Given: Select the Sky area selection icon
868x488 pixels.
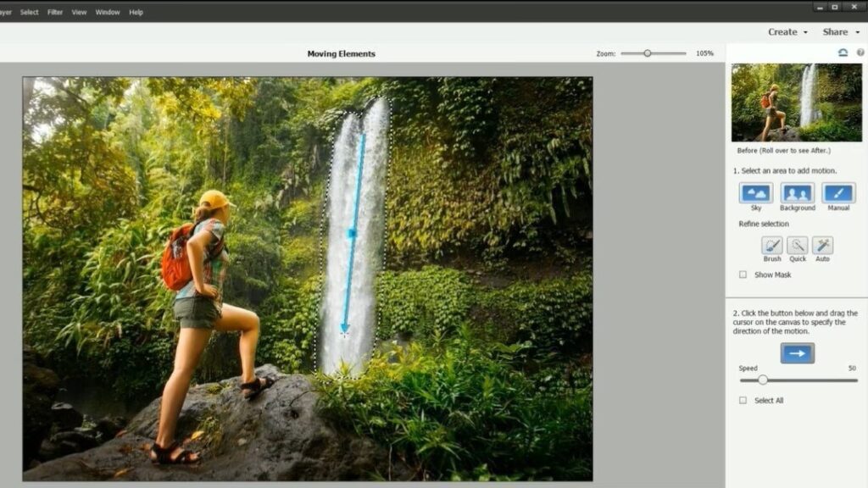Looking at the screenshot, I should [x=755, y=193].
